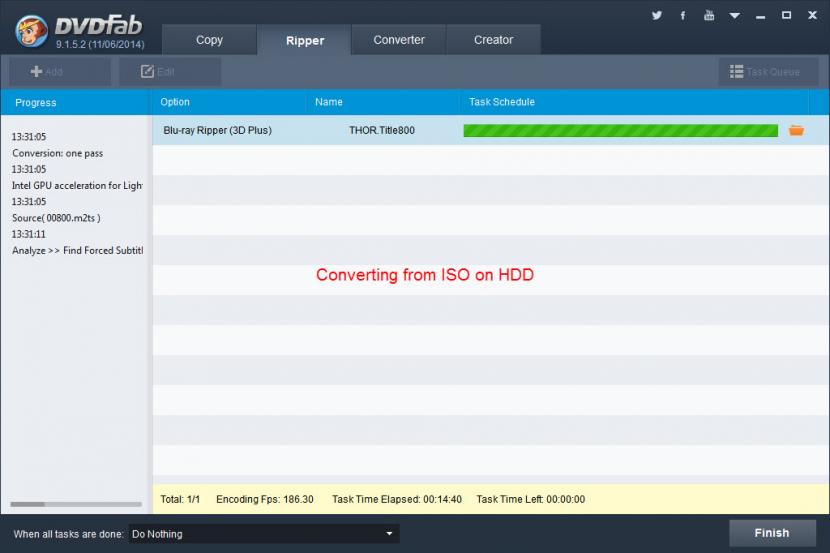
Task: Open DVDFab Twitter page icon
Action: point(657,15)
